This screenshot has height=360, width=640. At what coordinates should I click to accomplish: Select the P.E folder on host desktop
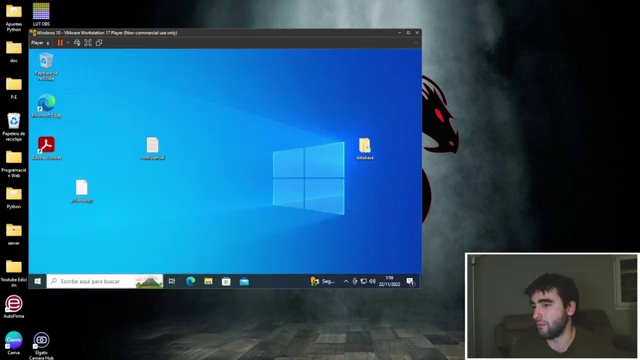(13, 88)
